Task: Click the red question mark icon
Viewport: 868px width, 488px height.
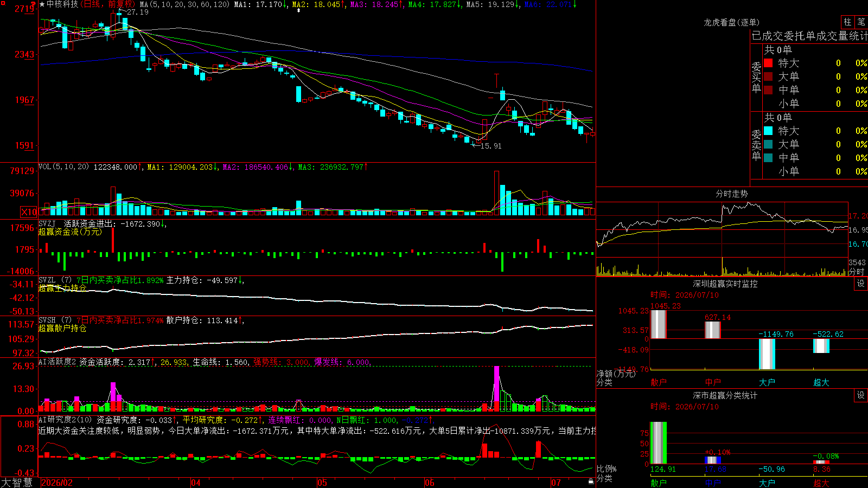Action: coord(34,4)
